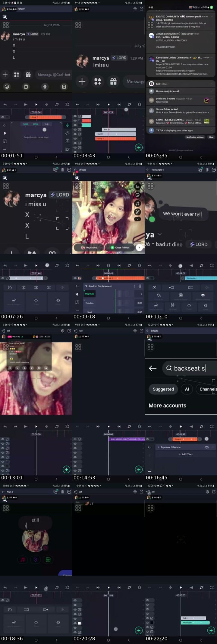Tap export icon in 00:03:43 frame
The image size is (217, 644).
click(141, 9)
